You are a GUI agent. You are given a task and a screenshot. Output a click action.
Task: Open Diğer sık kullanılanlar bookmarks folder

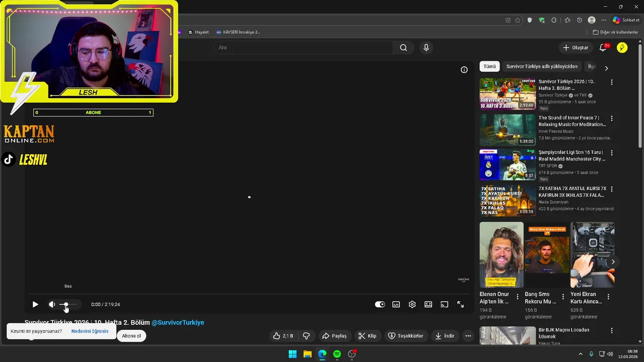[x=615, y=32]
